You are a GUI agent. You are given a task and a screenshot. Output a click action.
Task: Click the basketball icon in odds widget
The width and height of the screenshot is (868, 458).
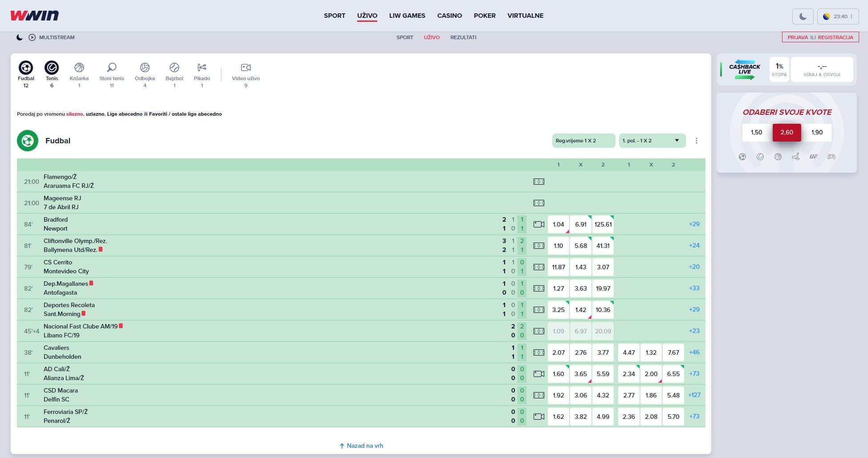point(778,157)
